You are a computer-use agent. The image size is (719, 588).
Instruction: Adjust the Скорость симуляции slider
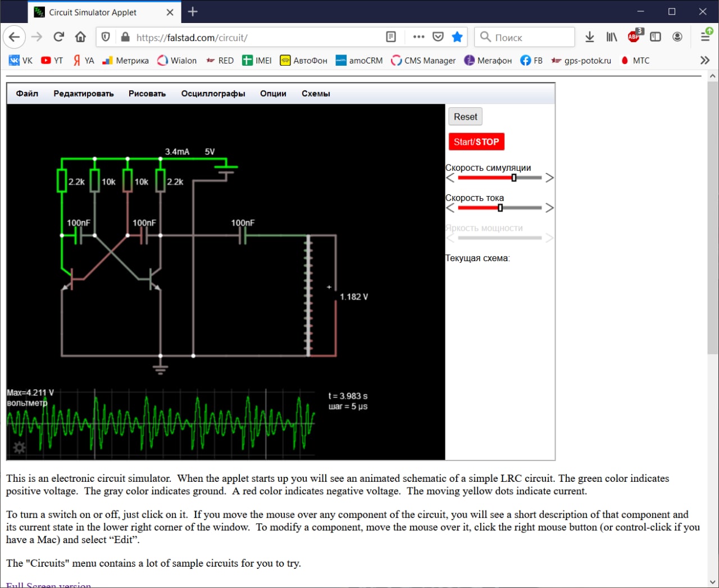point(513,178)
